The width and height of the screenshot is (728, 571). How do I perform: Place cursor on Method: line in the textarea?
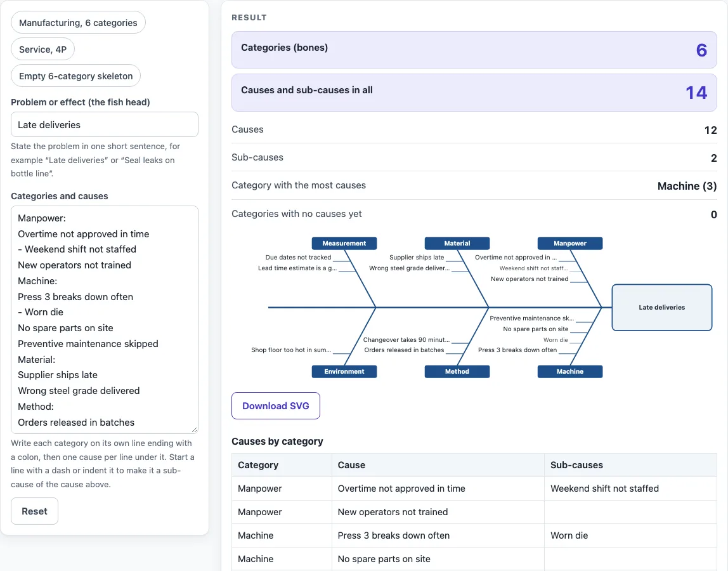pyautogui.click(x=36, y=407)
